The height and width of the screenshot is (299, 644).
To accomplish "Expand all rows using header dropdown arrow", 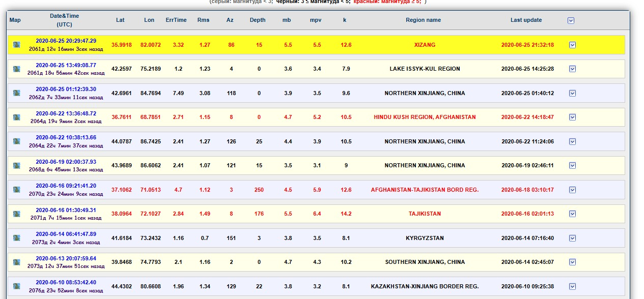I will click(x=571, y=20).
